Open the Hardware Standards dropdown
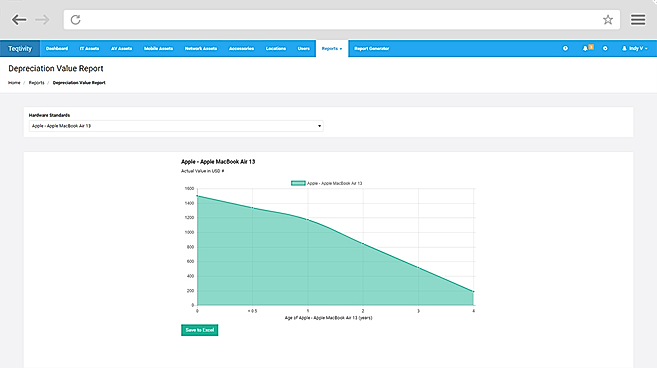657x368 pixels. click(x=176, y=126)
